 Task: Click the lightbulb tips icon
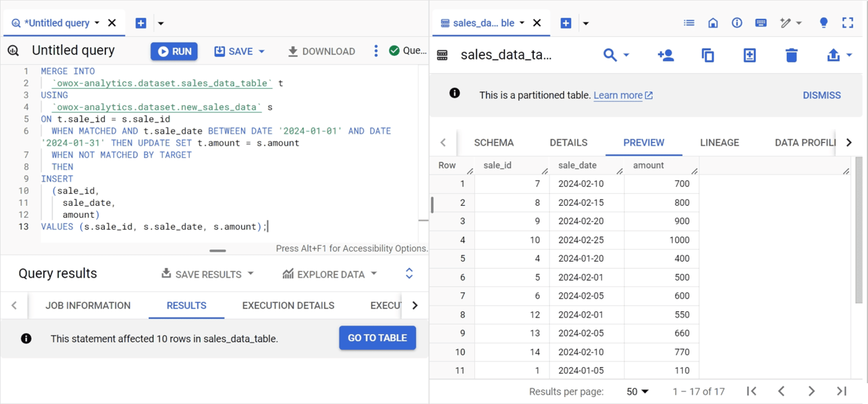click(824, 23)
